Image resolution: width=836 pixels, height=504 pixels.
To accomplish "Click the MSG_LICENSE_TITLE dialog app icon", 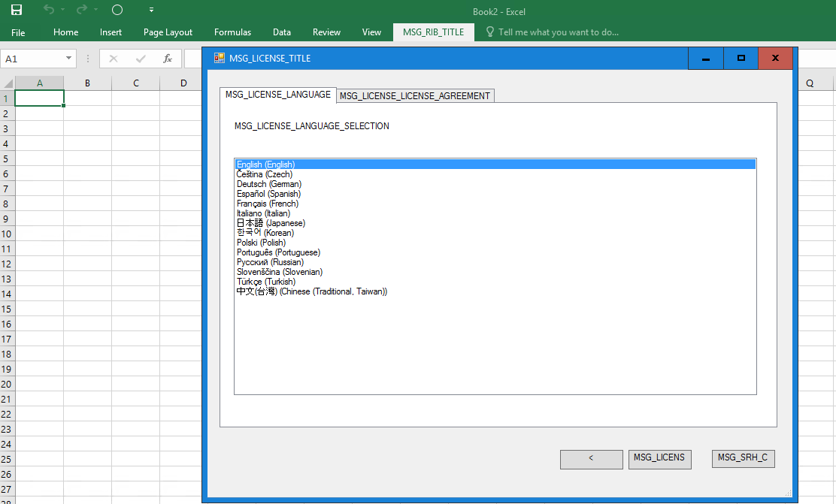I will 219,58.
